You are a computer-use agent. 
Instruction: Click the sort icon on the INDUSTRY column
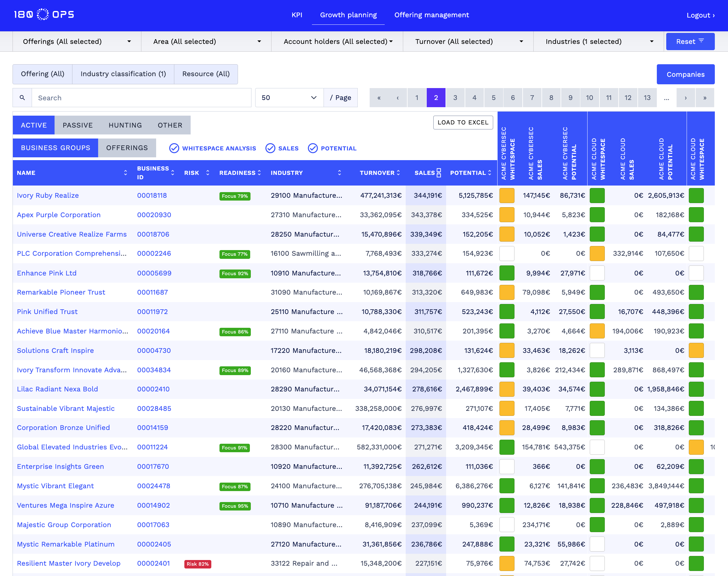340,172
